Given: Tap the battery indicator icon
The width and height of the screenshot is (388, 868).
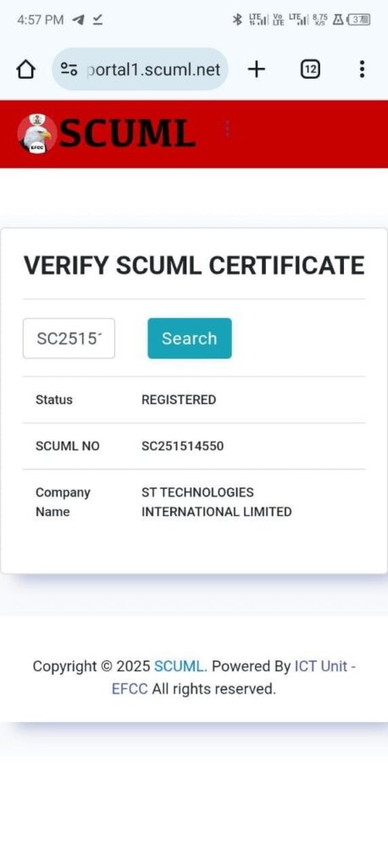Looking at the screenshot, I should tap(358, 20).
